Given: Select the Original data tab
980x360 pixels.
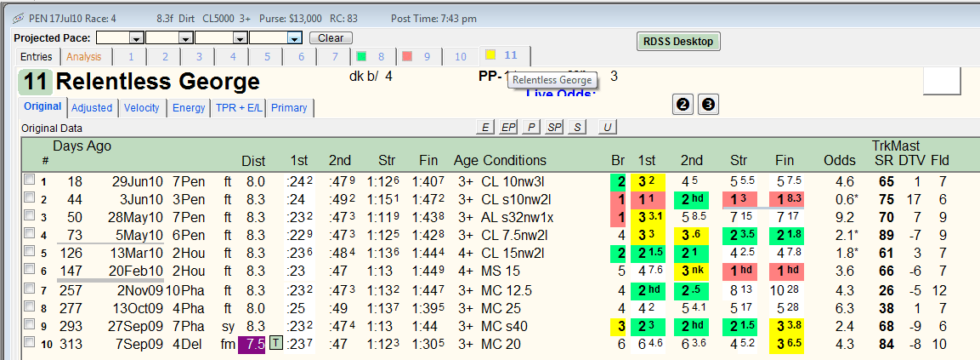Looking at the screenshot, I should tap(42, 106).
